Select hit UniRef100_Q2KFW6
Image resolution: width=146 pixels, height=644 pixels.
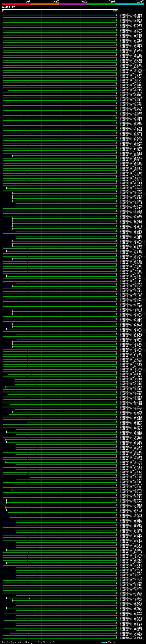(131, 72)
